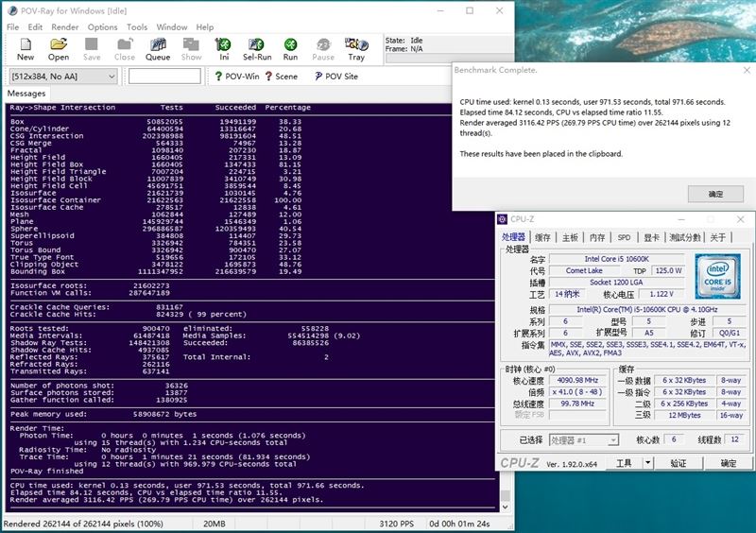Screen dimensions: 756x533
Task: Open POV-Win help
Action: 237,77
